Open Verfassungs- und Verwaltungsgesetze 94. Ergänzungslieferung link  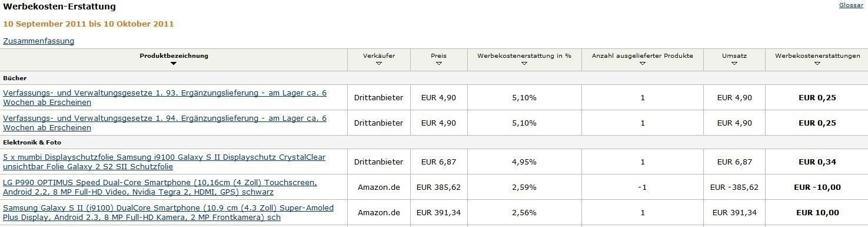click(165, 123)
